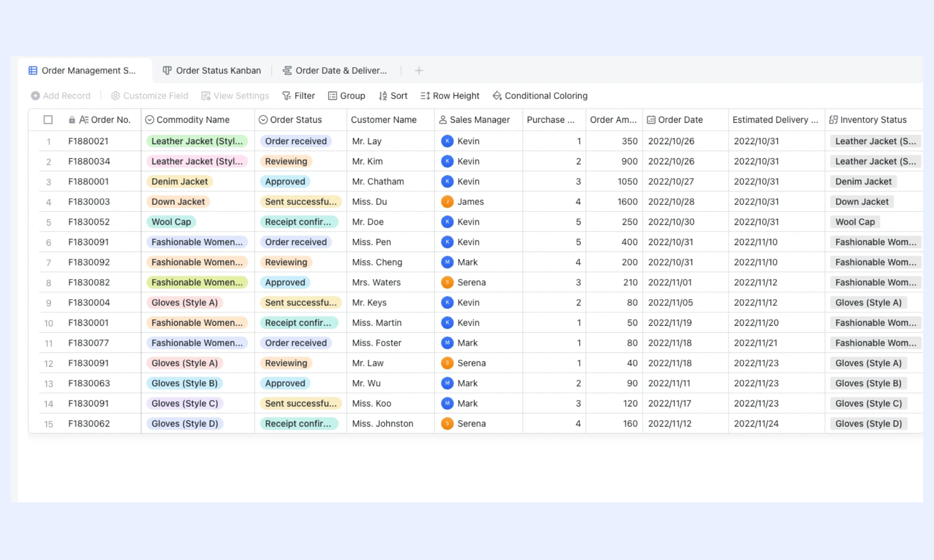Switch to the Order Status Kanban tab

coord(212,70)
